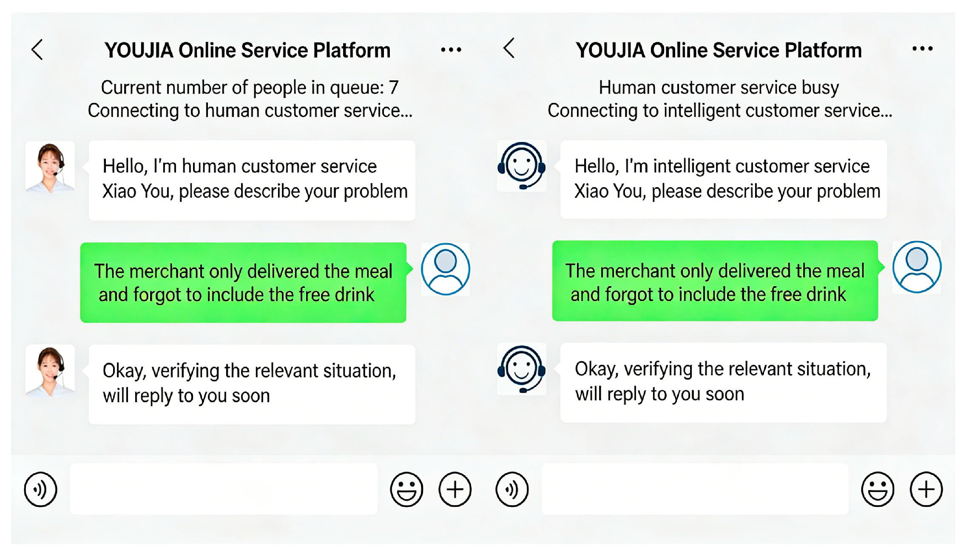Open emoji picker in left chat
Image resolution: width=966 pixels, height=560 pixels.
(x=406, y=489)
